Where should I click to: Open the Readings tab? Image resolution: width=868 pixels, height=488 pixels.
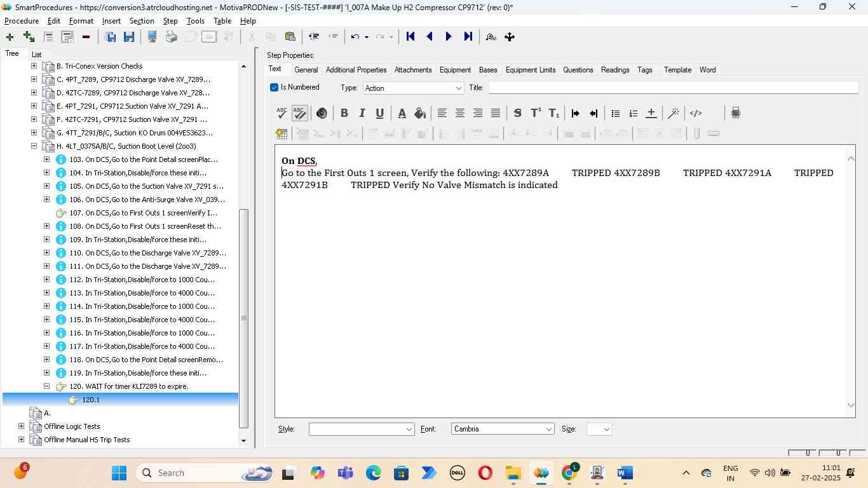click(615, 70)
